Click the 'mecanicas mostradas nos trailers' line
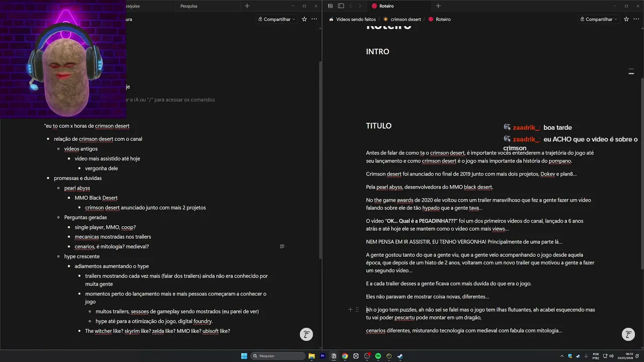 [113, 237]
